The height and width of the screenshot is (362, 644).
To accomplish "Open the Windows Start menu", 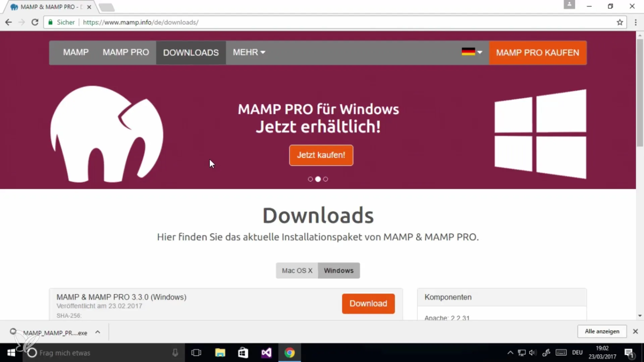I will pyautogui.click(x=11, y=353).
